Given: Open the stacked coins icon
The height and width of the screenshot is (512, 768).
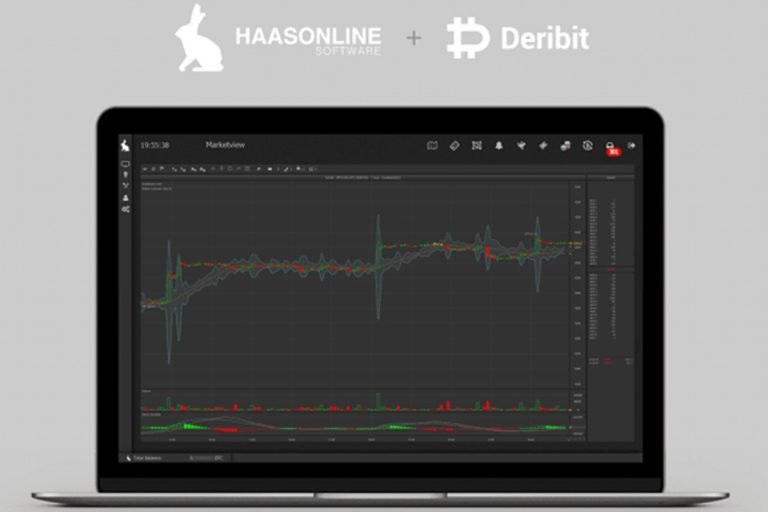Looking at the screenshot, I should (x=565, y=146).
